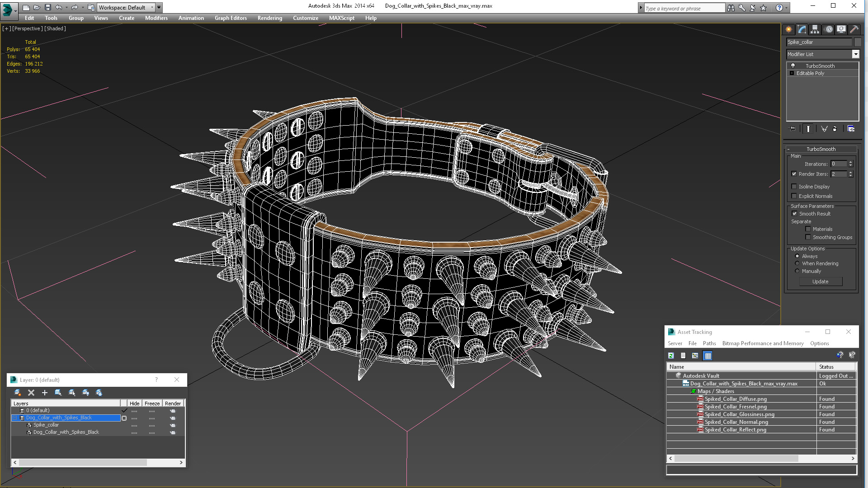This screenshot has height=488, width=868.
Task: Open the Graph Editors menu
Action: point(231,18)
